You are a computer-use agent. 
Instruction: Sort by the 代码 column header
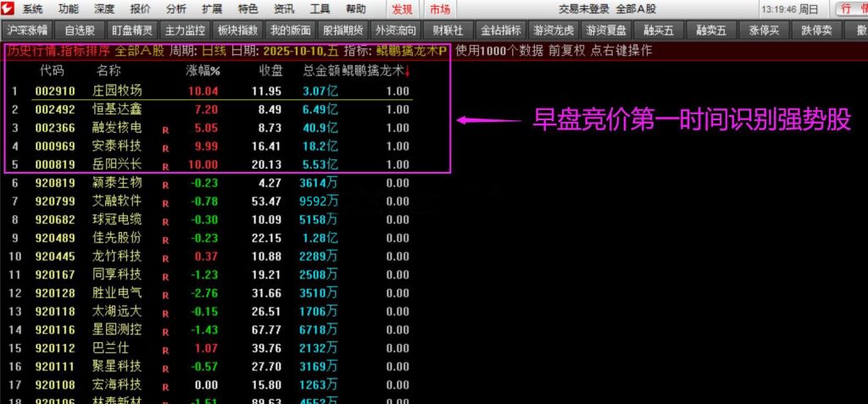(x=52, y=71)
